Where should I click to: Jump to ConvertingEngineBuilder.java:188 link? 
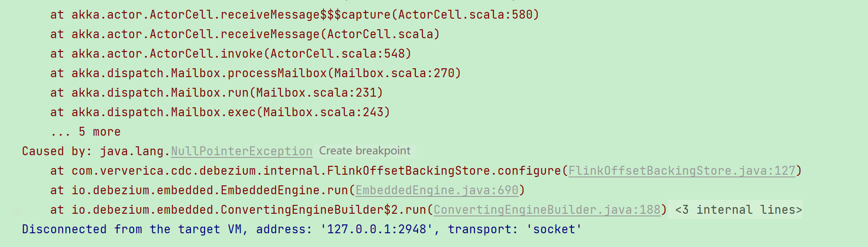(x=547, y=210)
